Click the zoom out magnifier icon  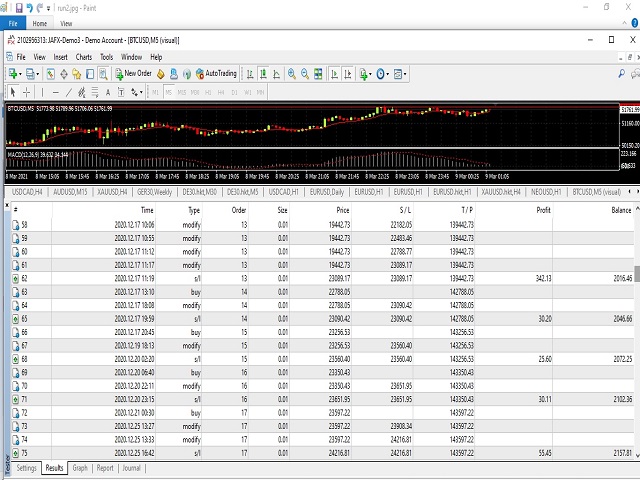click(305, 73)
